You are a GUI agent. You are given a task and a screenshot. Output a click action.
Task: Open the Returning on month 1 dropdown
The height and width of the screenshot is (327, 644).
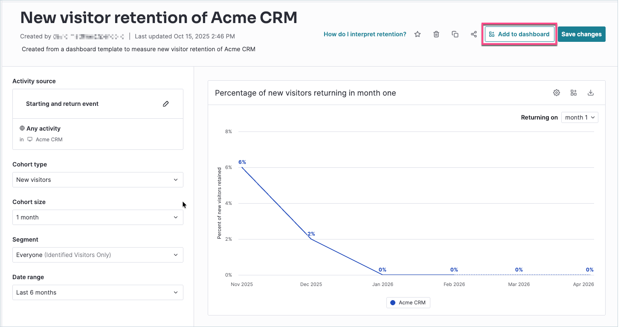point(580,117)
